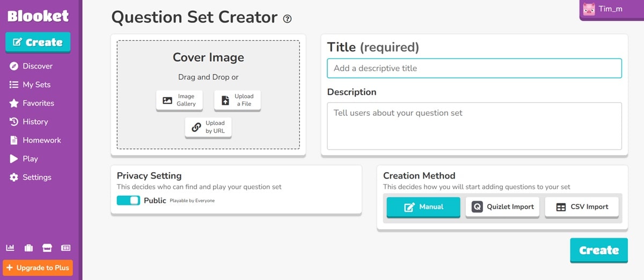Click the Upgrade to Plus button

(x=38, y=268)
